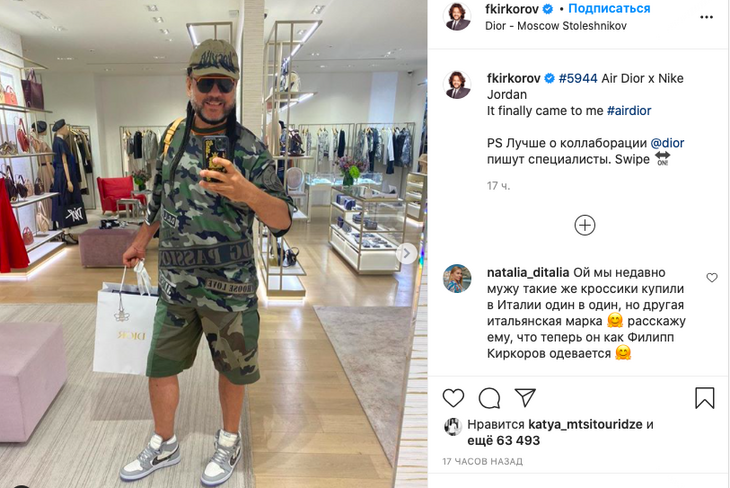This screenshot has width=730, height=488.
Task: Open the natalia_ditalia commenter avatar
Action: click(x=457, y=278)
